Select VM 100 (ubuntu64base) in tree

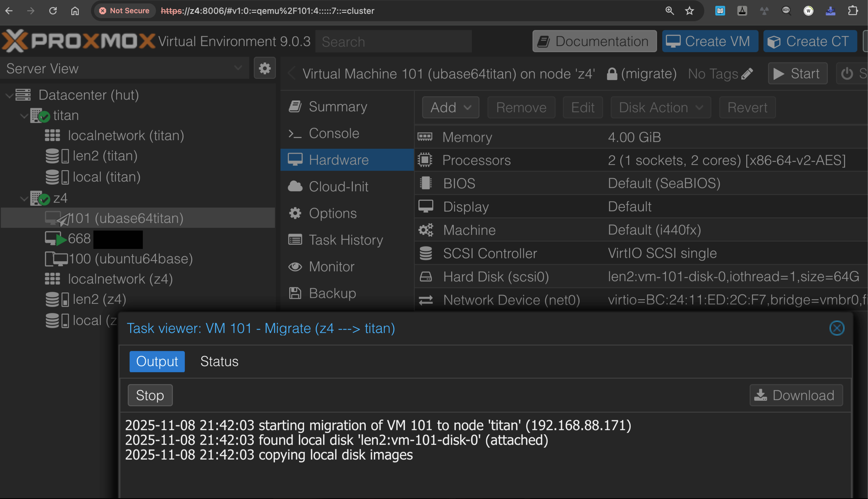(x=130, y=259)
